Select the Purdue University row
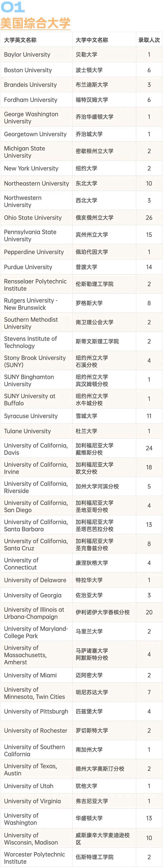This screenshot has width=163, height=868. pos(81,267)
